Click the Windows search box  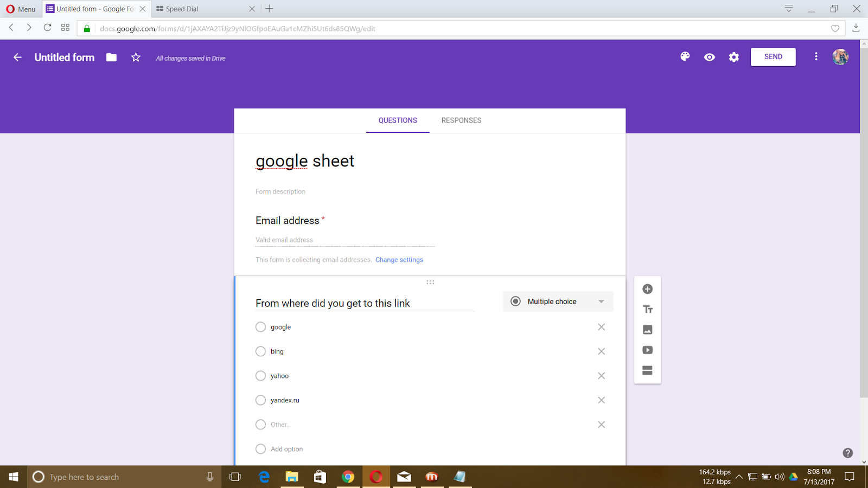(x=124, y=477)
